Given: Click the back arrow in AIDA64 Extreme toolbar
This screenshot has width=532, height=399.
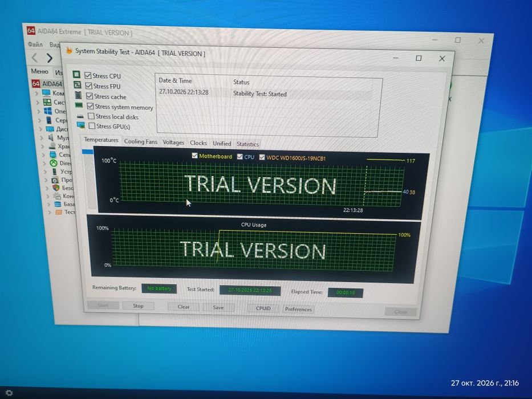Looking at the screenshot, I should pos(34,58).
